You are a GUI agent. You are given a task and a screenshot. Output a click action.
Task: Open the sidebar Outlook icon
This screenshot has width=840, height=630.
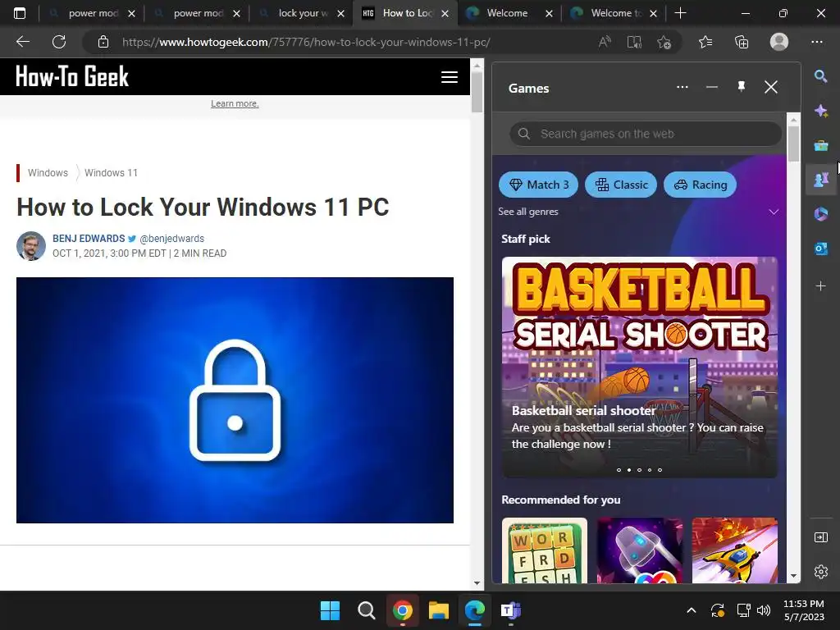[x=820, y=249]
